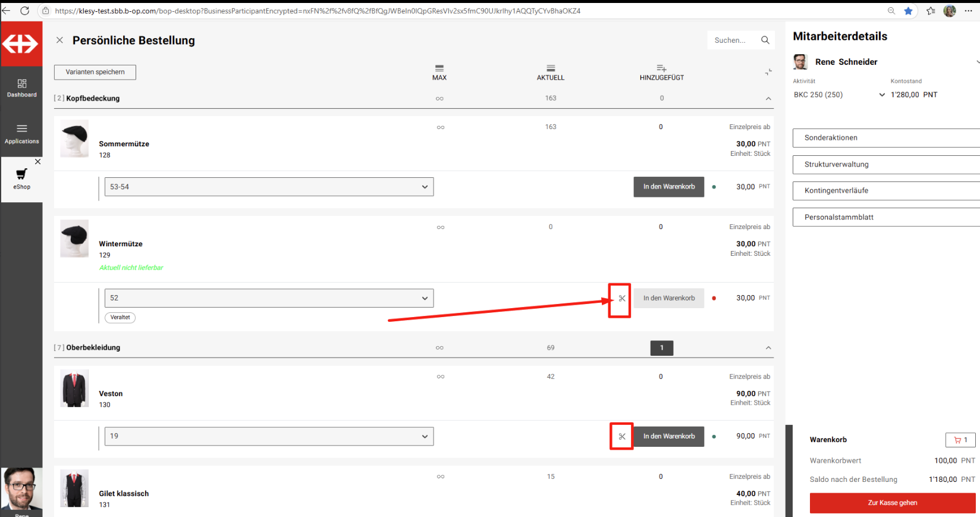Click the Wintermütze product name
The width and height of the screenshot is (980, 517).
(x=121, y=244)
